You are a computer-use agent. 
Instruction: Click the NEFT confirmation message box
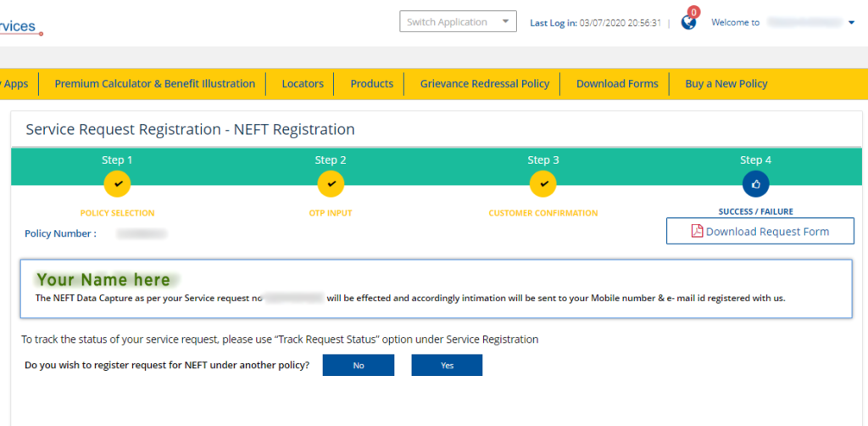tap(436, 289)
